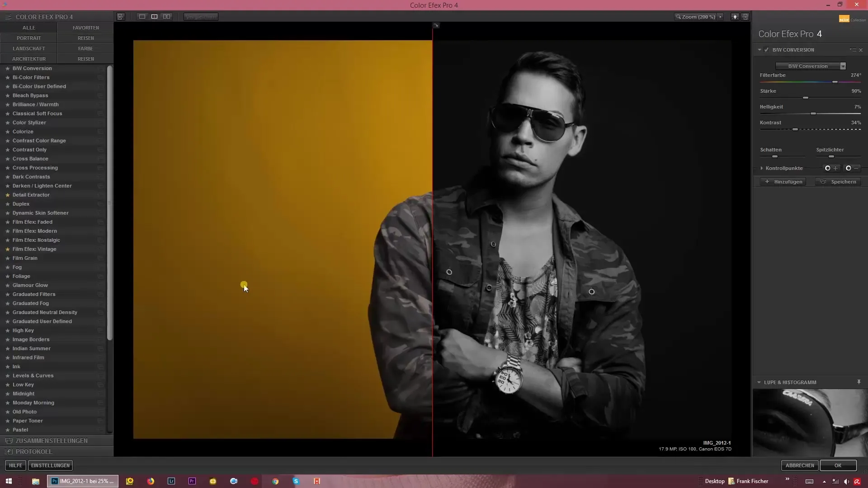868x488 pixels.
Task: Change preview background brightness via lightbulb icon
Action: tap(735, 17)
